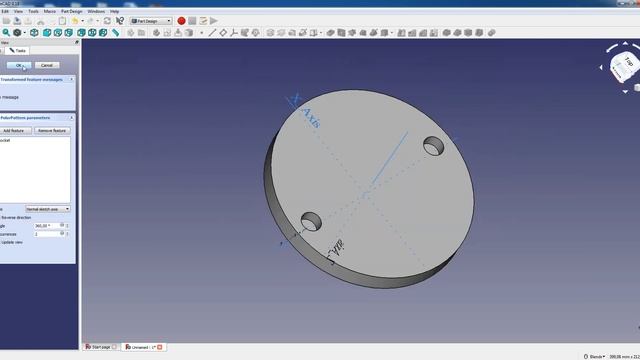Screen dimensions: 640x360
Task: Float the combo view panel
Action: 76,42
